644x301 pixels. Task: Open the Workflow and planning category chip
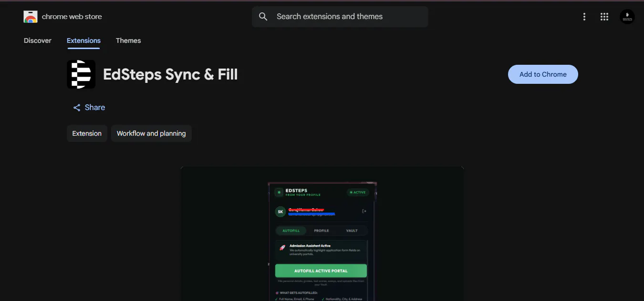click(x=151, y=133)
